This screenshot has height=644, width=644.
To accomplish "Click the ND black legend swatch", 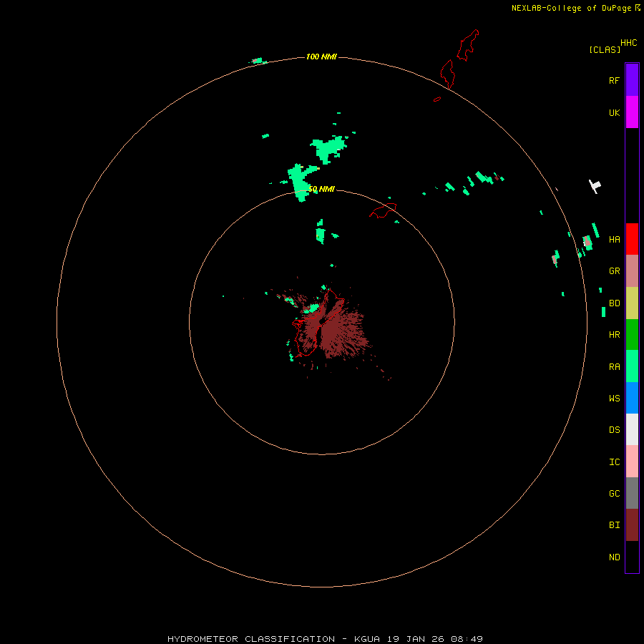I will 632,557.
